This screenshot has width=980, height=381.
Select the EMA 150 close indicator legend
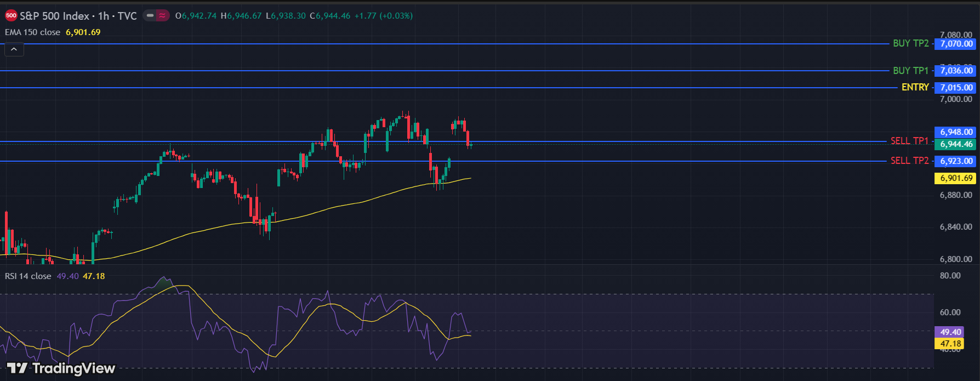click(x=32, y=32)
